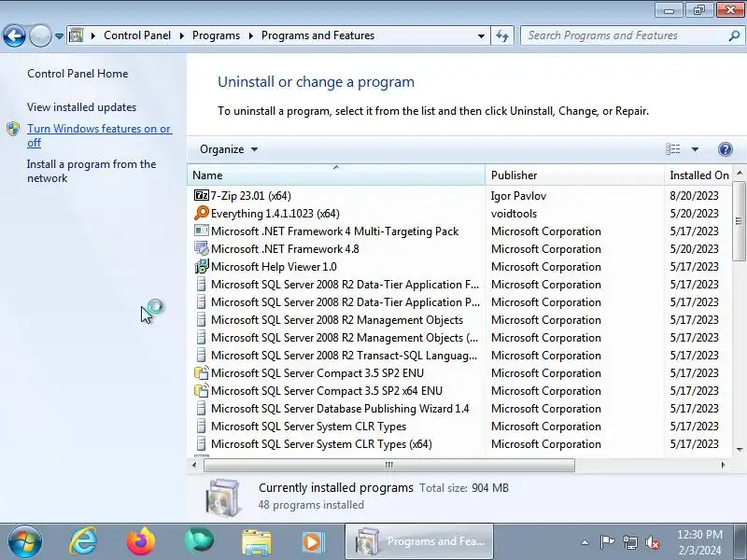This screenshot has width=747, height=560.
Task: Open the Organize dropdown menu
Action: (x=229, y=149)
